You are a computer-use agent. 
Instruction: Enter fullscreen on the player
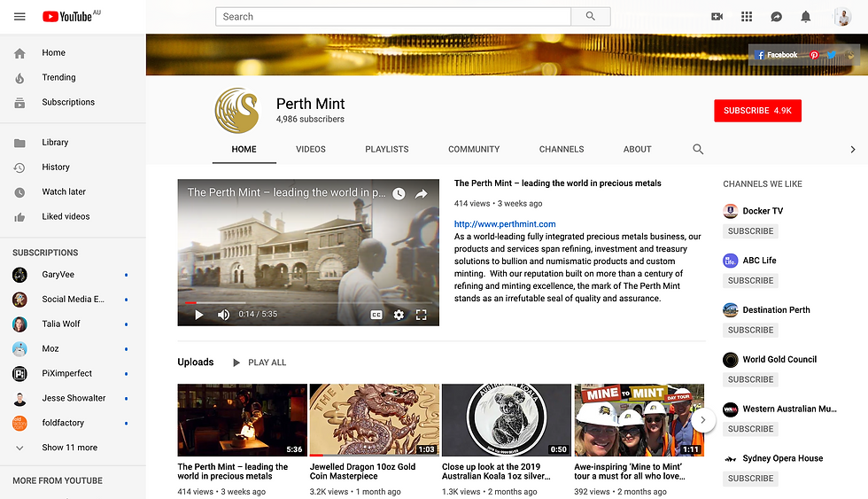(422, 315)
